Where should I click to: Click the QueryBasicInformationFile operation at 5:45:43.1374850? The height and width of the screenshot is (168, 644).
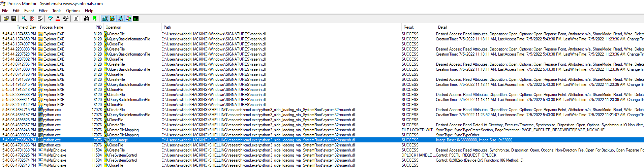pyautogui.click(x=129, y=39)
